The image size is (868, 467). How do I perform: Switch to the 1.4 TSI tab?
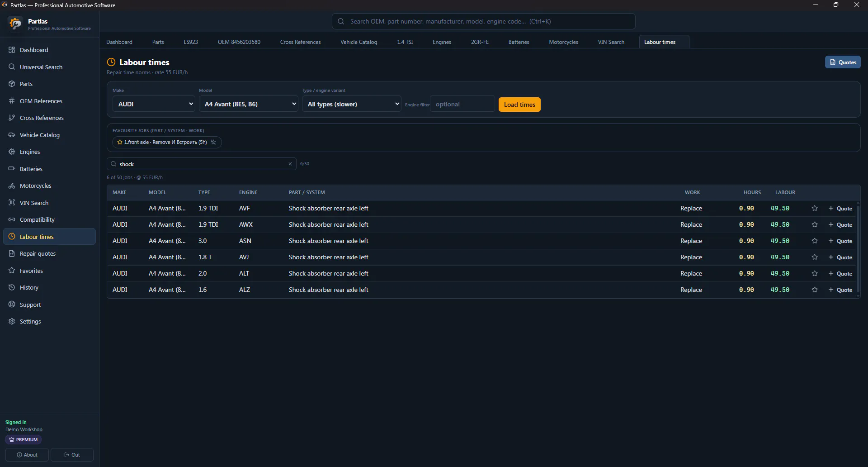[x=405, y=42]
